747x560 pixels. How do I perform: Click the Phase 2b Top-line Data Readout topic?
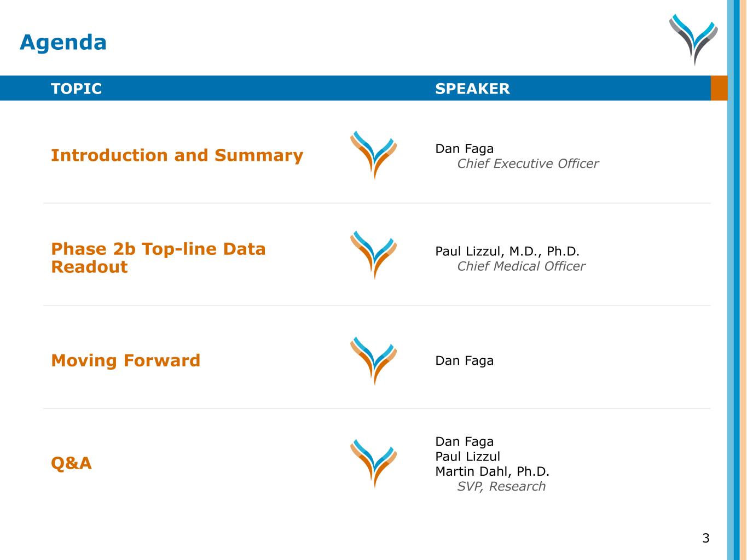tap(158, 258)
